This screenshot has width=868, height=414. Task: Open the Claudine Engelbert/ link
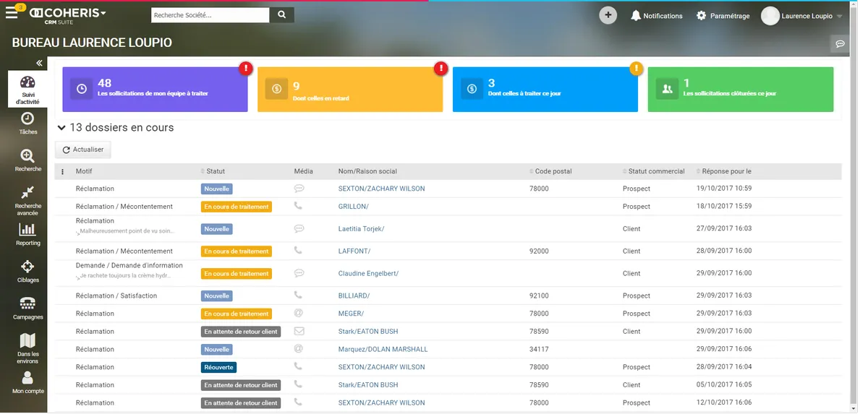(x=368, y=274)
